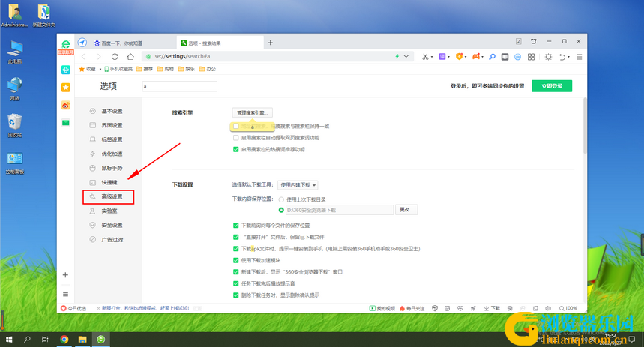Click the orange shield toolbar icon
Screen dimensions: 644x347
[459, 57]
